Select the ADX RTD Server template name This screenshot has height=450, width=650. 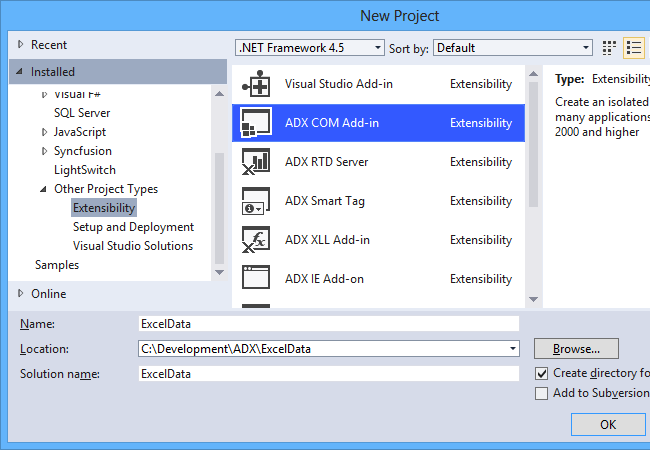tap(327, 162)
